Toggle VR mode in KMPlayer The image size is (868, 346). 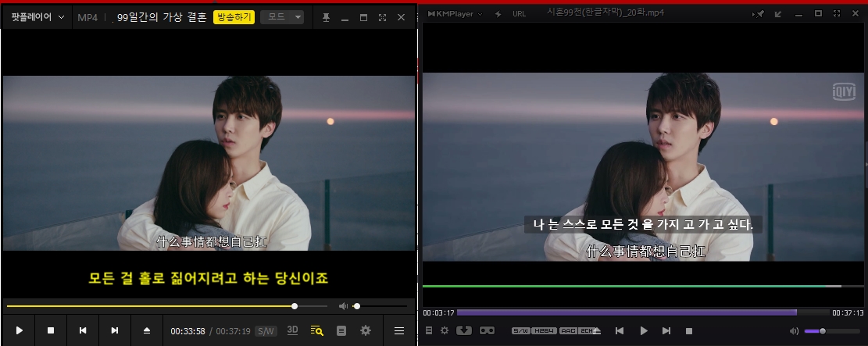tap(488, 330)
